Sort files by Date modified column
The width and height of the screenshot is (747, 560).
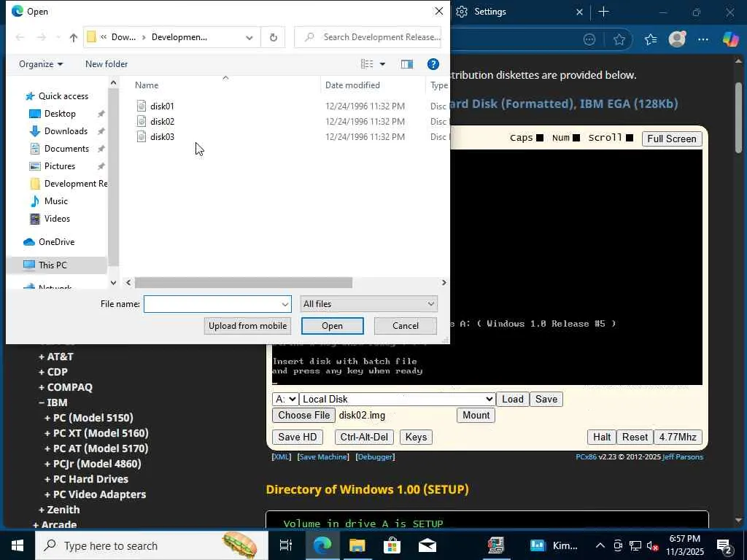point(352,85)
